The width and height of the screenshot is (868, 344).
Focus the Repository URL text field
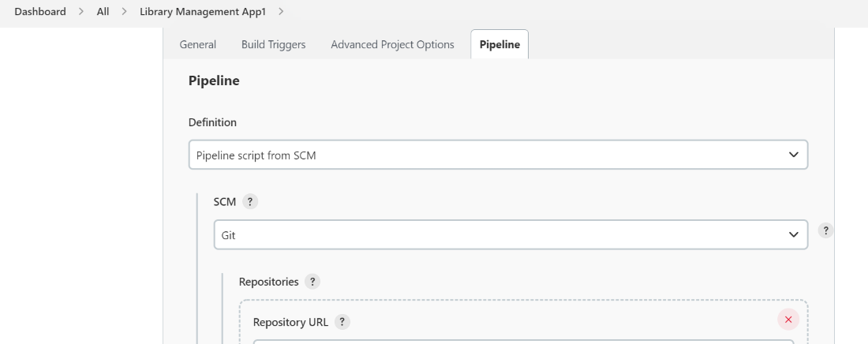coord(522,341)
